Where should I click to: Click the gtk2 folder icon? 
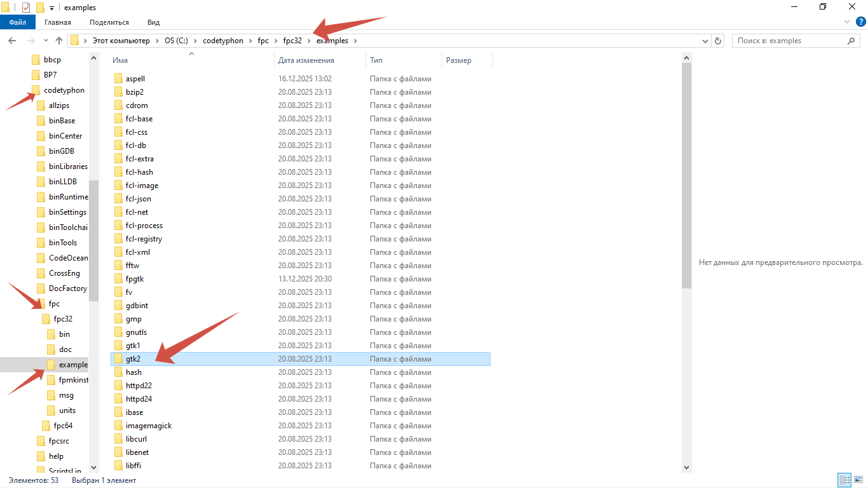118,359
